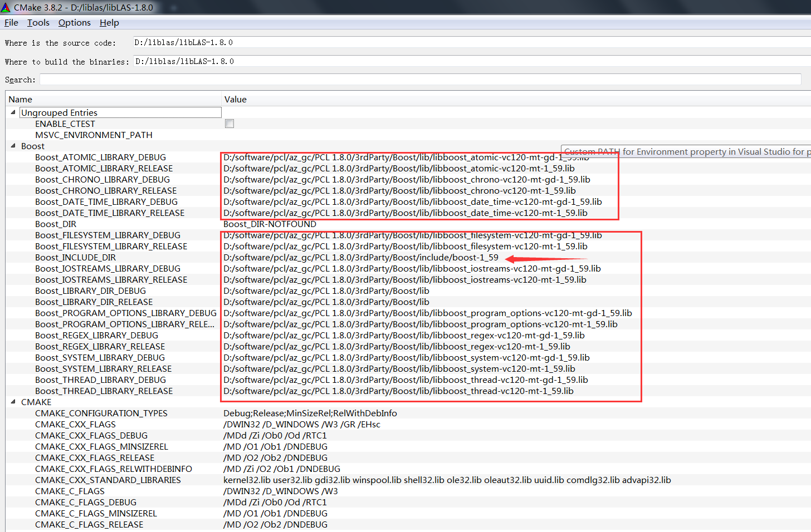
Task: Select Boost_ATOMIC_LIBRARY_RELEASE entry
Action: (104, 168)
